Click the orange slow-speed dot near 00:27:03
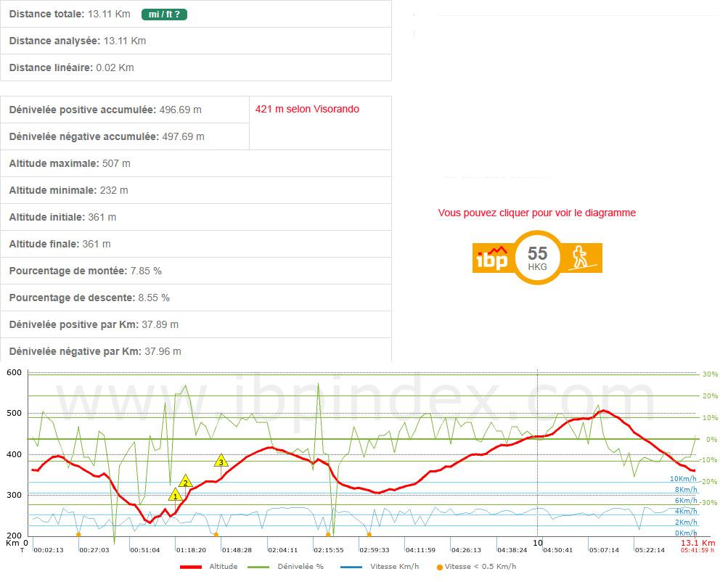Screen dimensions: 728x582 (x=78, y=534)
